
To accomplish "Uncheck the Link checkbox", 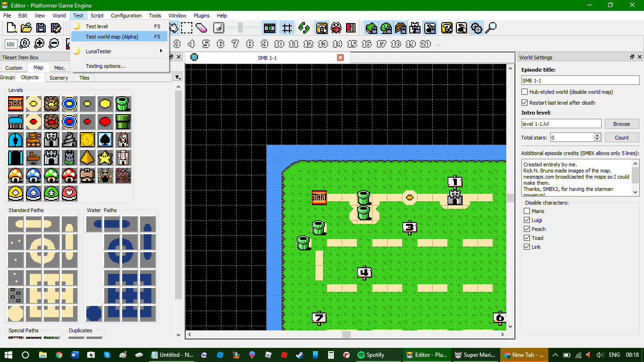I will (527, 247).
